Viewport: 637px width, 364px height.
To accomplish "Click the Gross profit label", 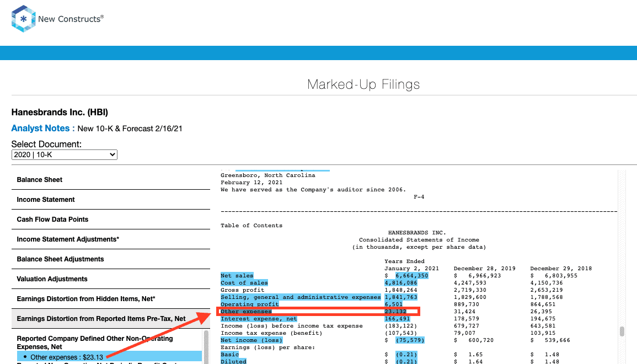I will click(243, 290).
